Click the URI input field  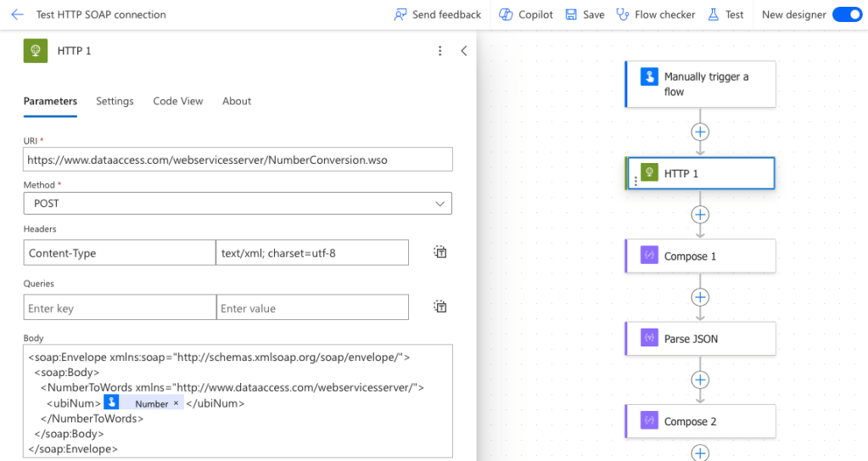tap(238, 160)
